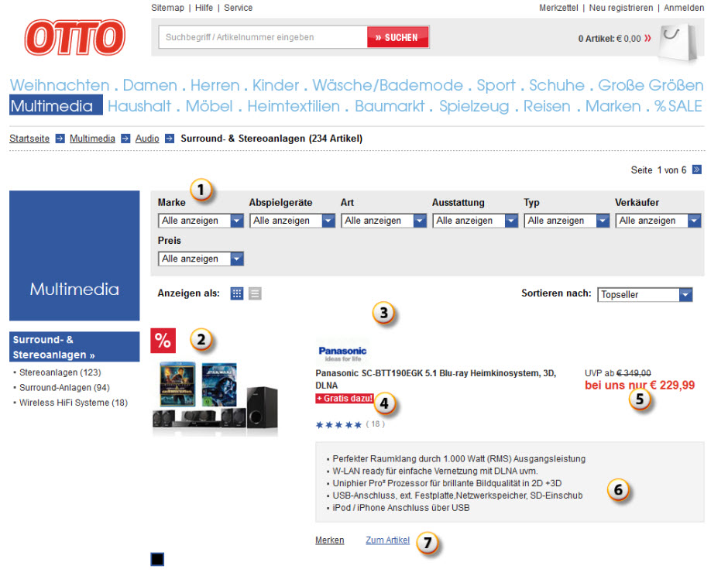Open the Merkzettel link
This screenshot has height=576, width=728.
pyautogui.click(x=558, y=8)
